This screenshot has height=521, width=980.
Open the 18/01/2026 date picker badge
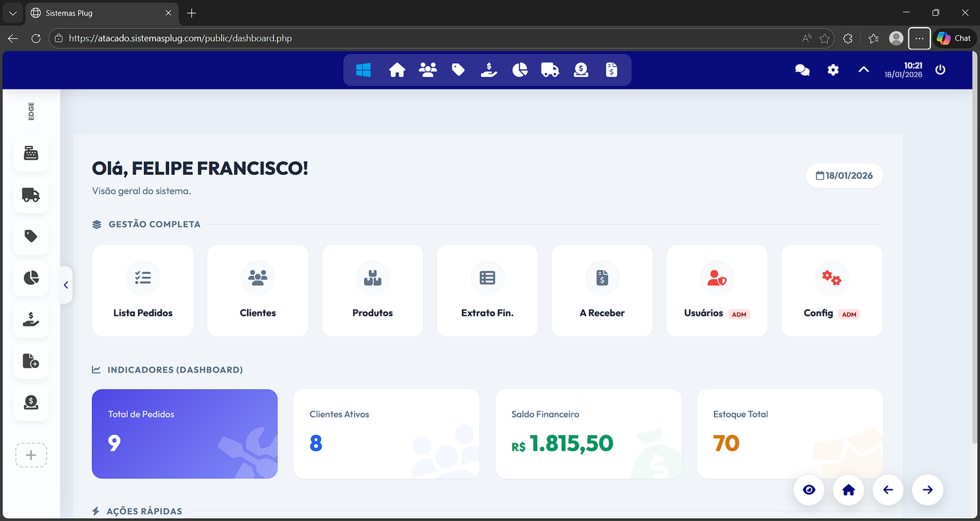[x=844, y=176]
